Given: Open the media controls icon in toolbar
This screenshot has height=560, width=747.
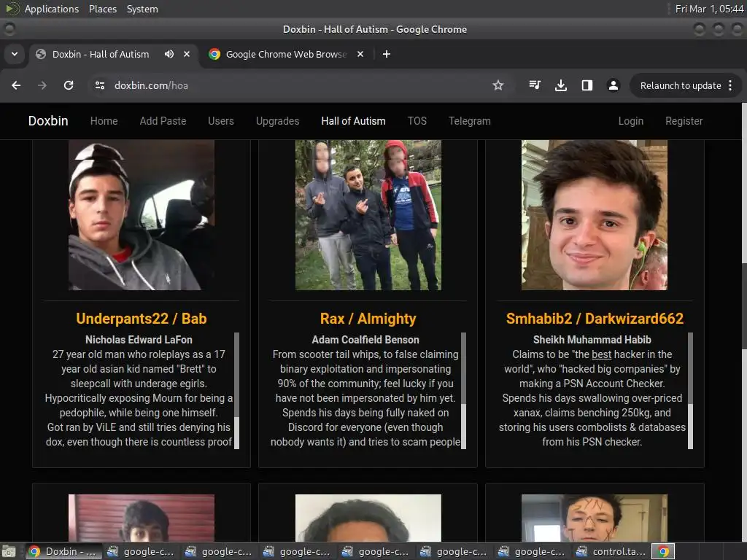Looking at the screenshot, I should pyautogui.click(x=535, y=85).
